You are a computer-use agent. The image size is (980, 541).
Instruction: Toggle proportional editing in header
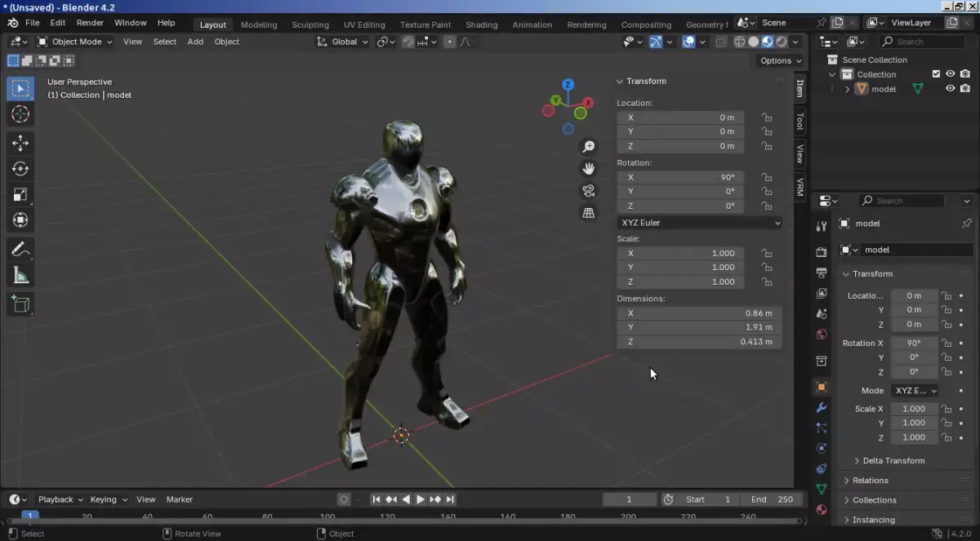pyautogui.click(x=449, y=42)
